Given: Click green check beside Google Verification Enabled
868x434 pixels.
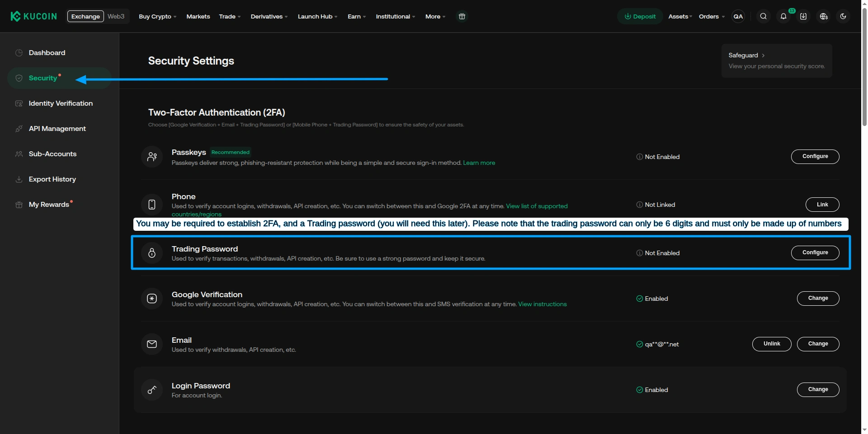Looking at the screenshot, I should [640, 299].
